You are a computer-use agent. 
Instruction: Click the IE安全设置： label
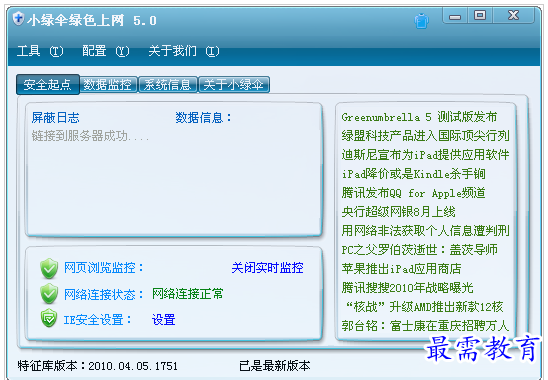coord(98,320)
